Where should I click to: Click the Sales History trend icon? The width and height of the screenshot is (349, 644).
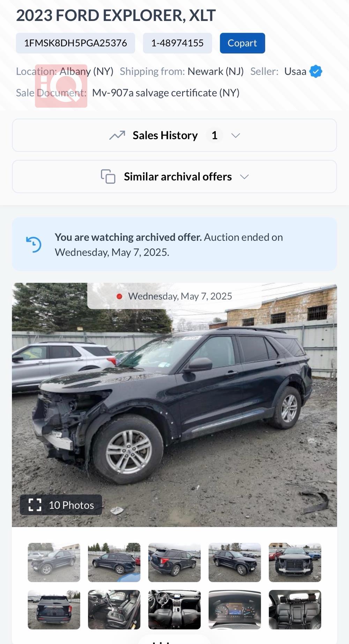coord(117,135)
